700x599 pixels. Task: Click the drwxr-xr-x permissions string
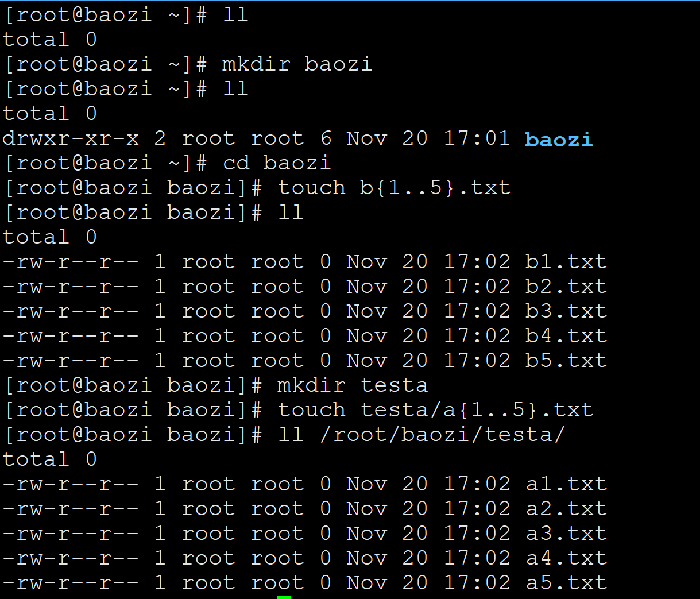[x=71, y=138]
